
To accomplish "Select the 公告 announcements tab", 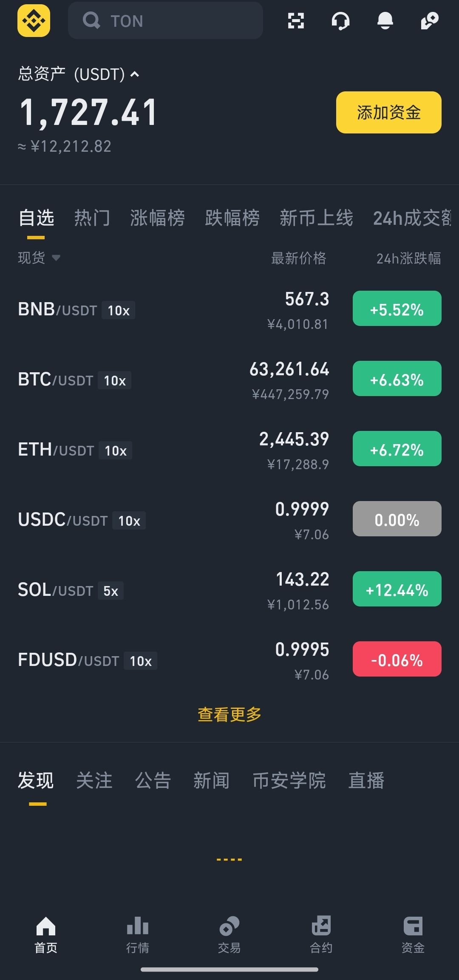I will 153,781.
